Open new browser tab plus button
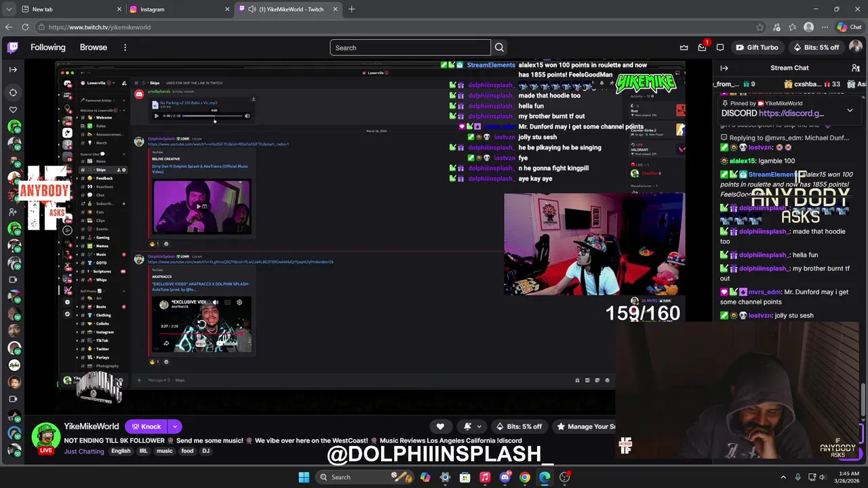Image resolution: width=868 pixels, height=488 pixels. pos(351,9)
